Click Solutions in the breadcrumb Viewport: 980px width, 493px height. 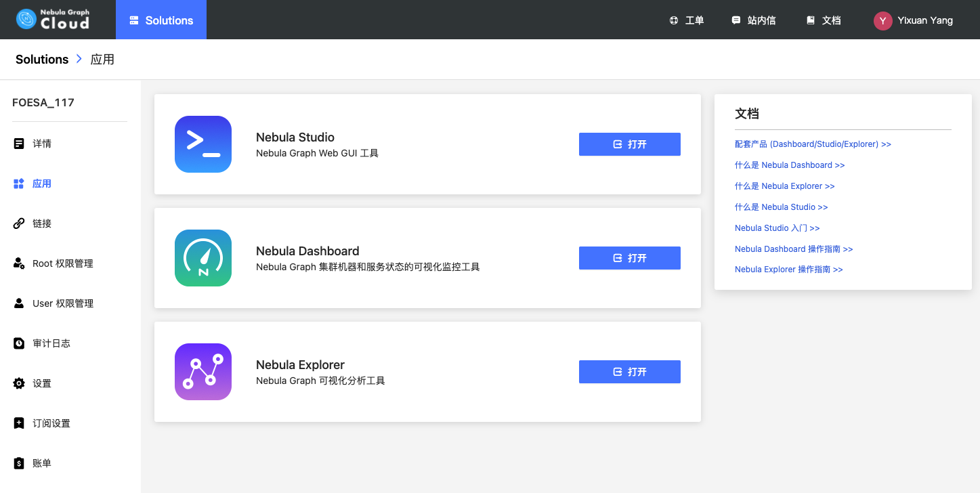coord(42,60)
